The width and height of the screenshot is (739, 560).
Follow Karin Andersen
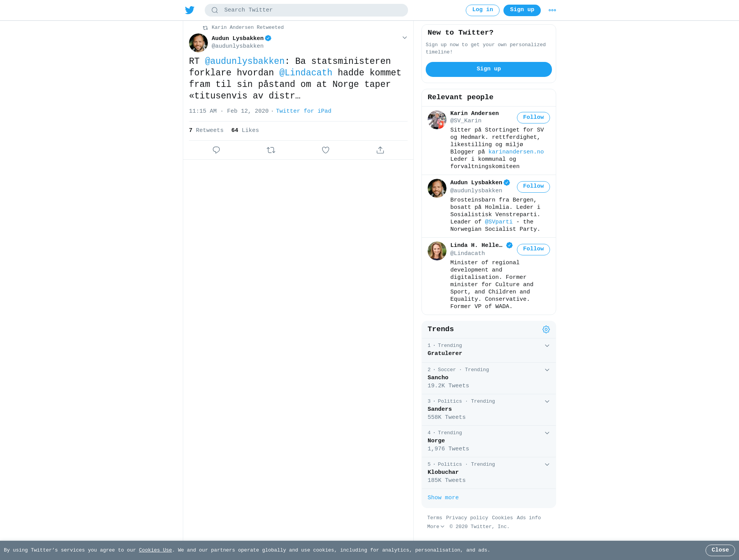[533, 118]
